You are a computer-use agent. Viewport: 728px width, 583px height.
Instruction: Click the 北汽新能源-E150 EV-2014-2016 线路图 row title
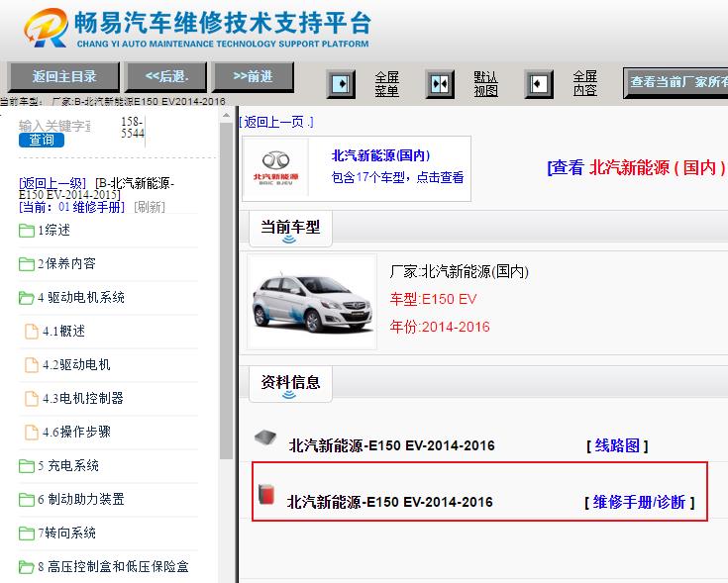tap(392, 445)
